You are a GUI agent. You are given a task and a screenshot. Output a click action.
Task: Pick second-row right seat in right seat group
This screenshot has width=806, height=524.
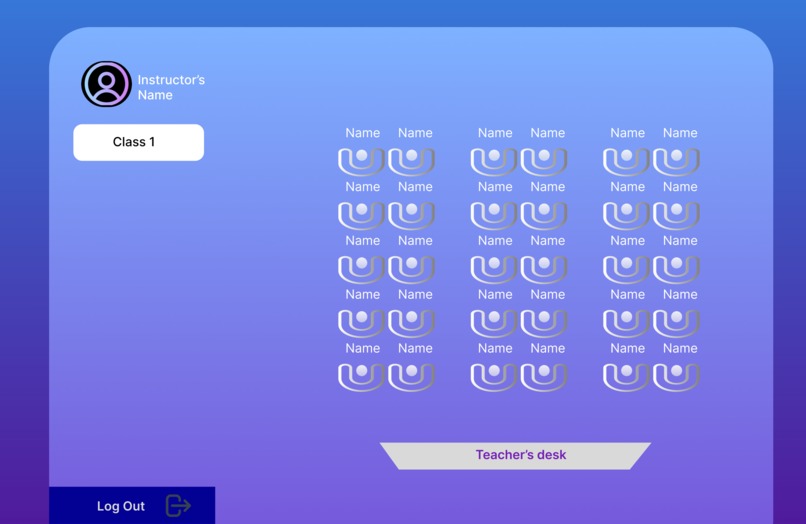click(x=676, y=215)
